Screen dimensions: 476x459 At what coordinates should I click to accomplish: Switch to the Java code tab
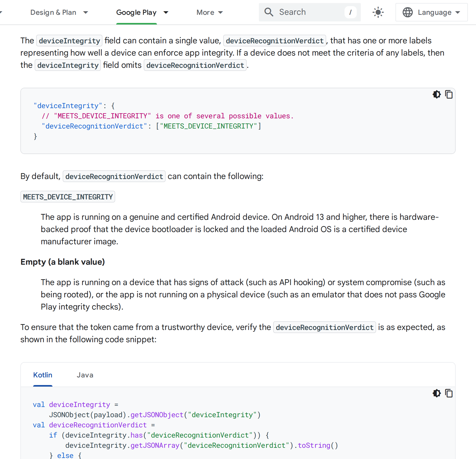point(85,375)
